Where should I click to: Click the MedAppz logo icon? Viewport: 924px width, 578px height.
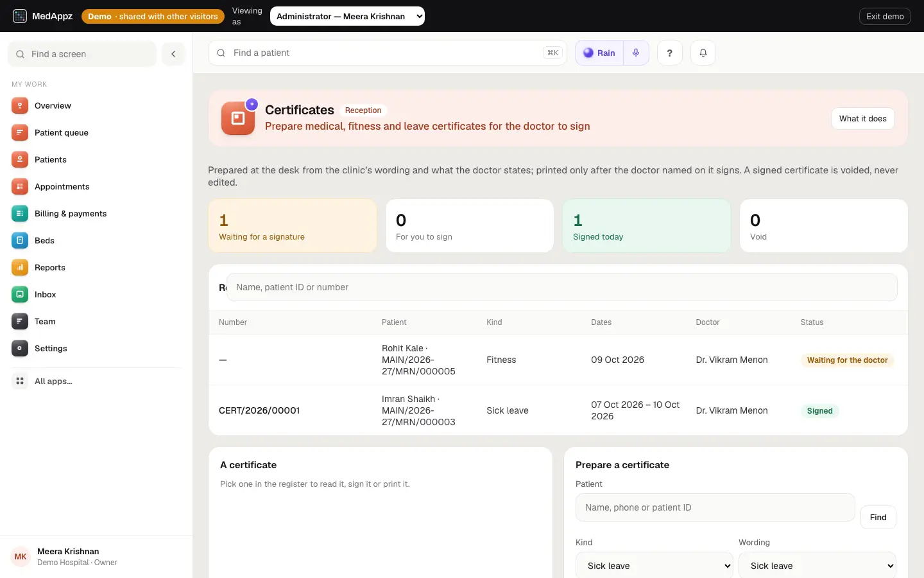[x=20, y=16]
